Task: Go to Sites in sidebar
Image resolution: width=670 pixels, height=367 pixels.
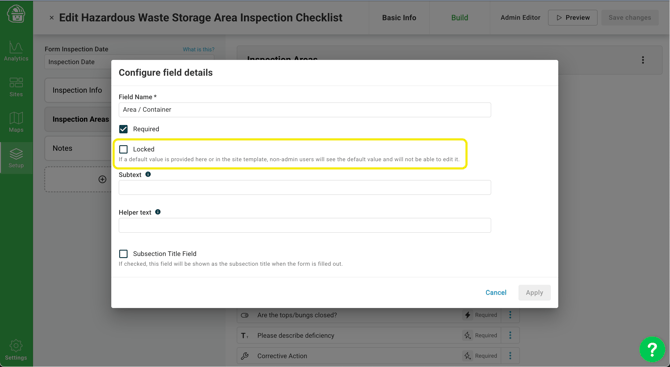Action: [x=16, y=87]
